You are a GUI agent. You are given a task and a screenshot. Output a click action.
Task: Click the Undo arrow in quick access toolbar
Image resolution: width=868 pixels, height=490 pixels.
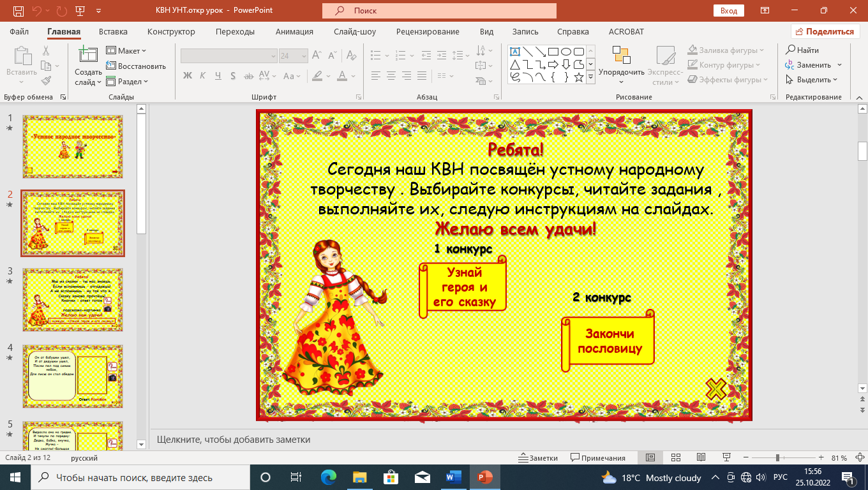(x=38, y=11)
